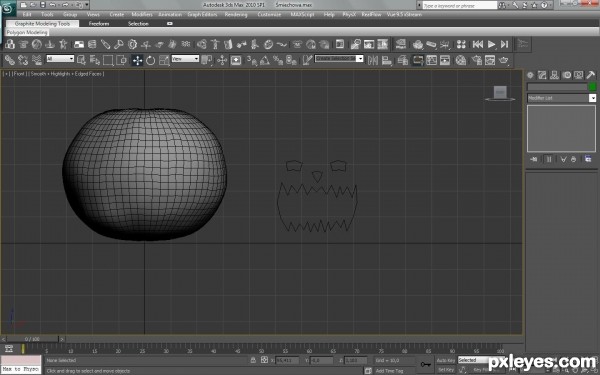Expand the Polygon Modeling panel
The height and width of the screenshot is (375, 600).
27,33
